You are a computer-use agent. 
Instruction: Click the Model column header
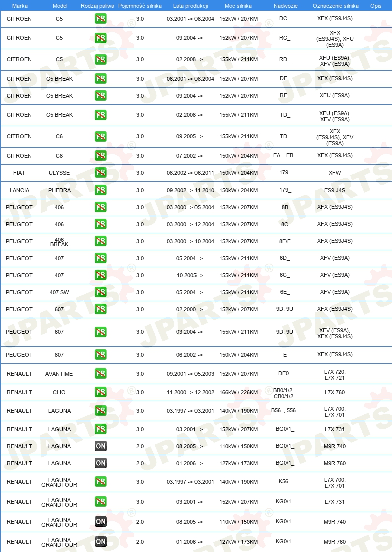[60, 6]
